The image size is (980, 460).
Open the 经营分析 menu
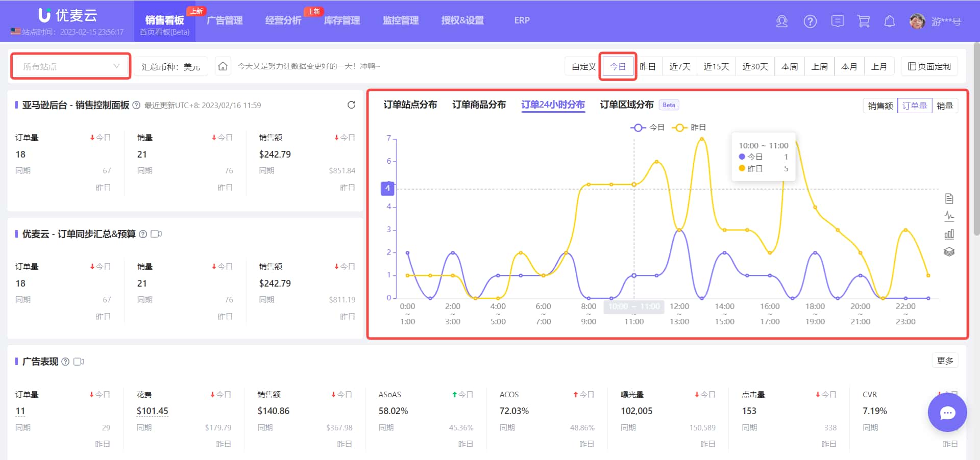tap(283, 20)
